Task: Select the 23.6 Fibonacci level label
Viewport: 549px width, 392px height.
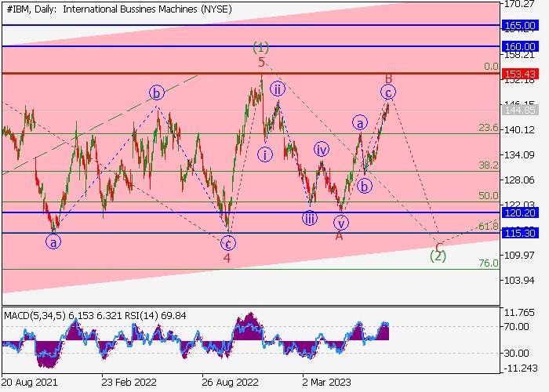Action: [x=489, y=128]
